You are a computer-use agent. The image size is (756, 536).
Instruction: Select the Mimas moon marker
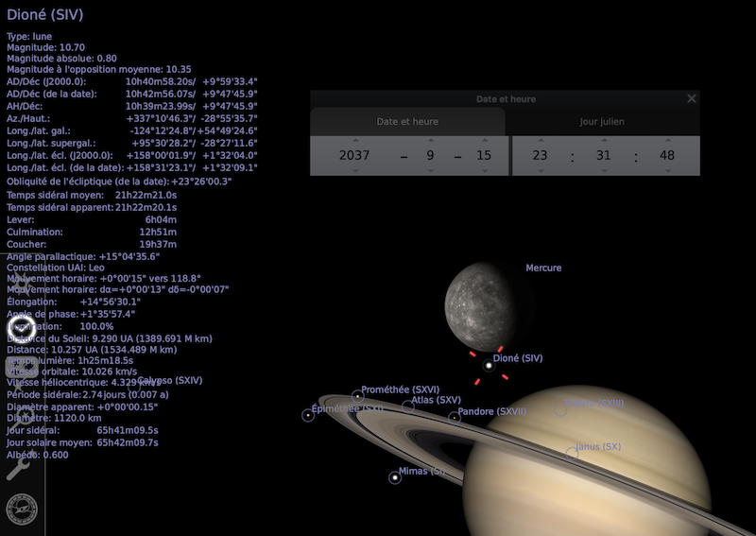[x=395, y=477]
